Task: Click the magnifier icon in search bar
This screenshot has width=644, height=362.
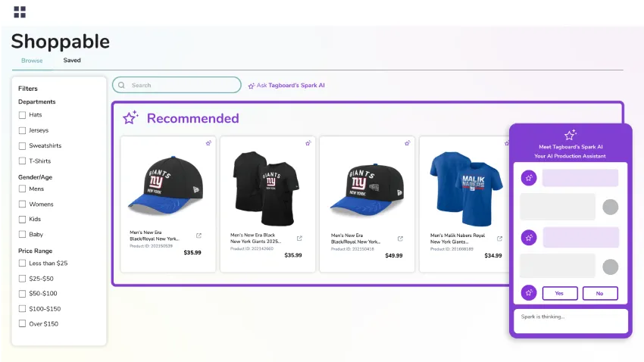Action: [123, 86]
